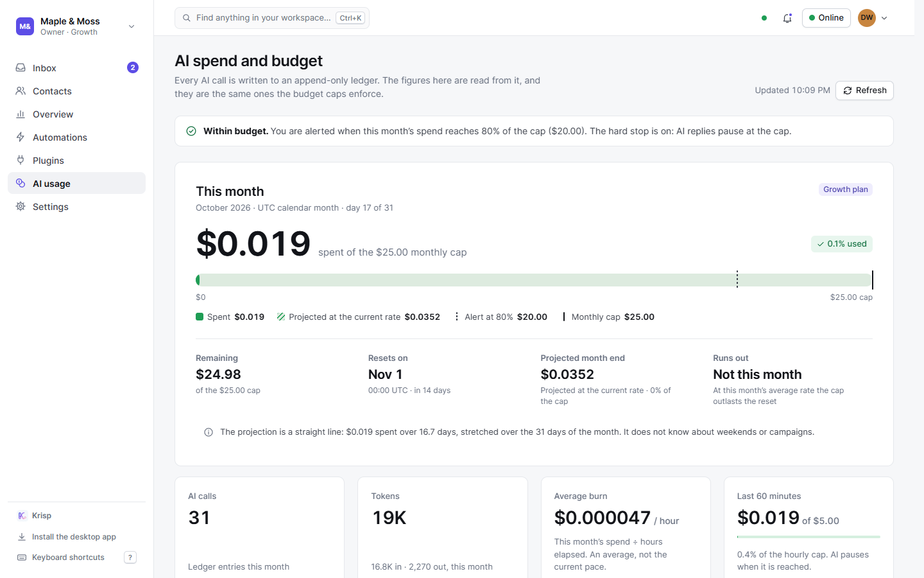Screen dimensions: 924x578
Task: Click the AI calls 31 value
Action: coord(199,518)
